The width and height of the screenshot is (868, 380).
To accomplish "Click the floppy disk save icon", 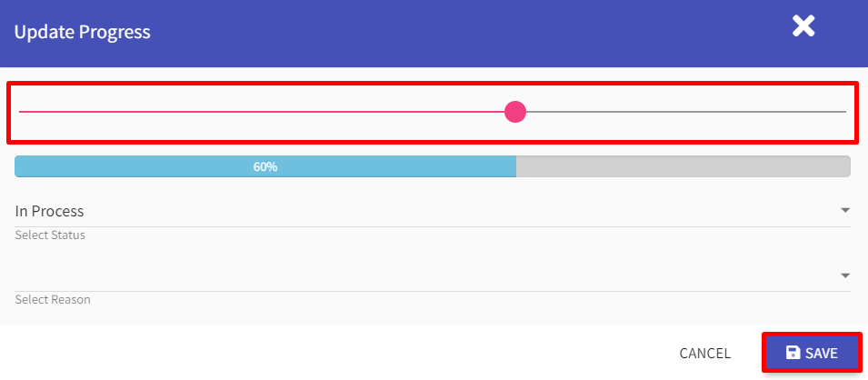I will 793,353.
